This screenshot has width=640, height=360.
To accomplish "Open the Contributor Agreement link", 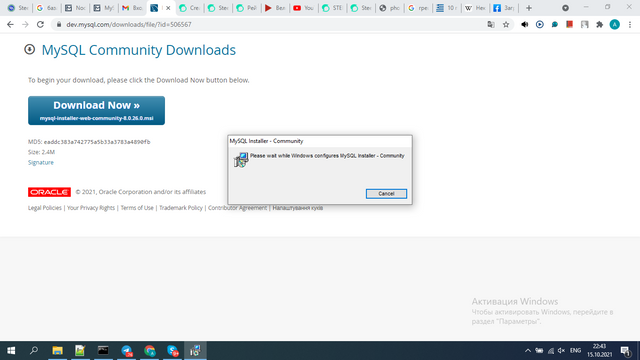I will 237,208.
